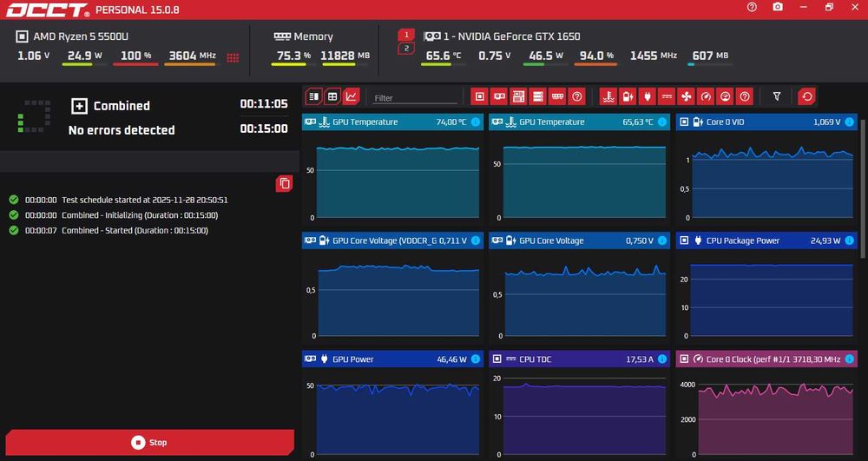Click the CPU usage 100 % bar
The width and height of the screenshot is (868, 461).
pyautogui.click(x=135, y=65)
